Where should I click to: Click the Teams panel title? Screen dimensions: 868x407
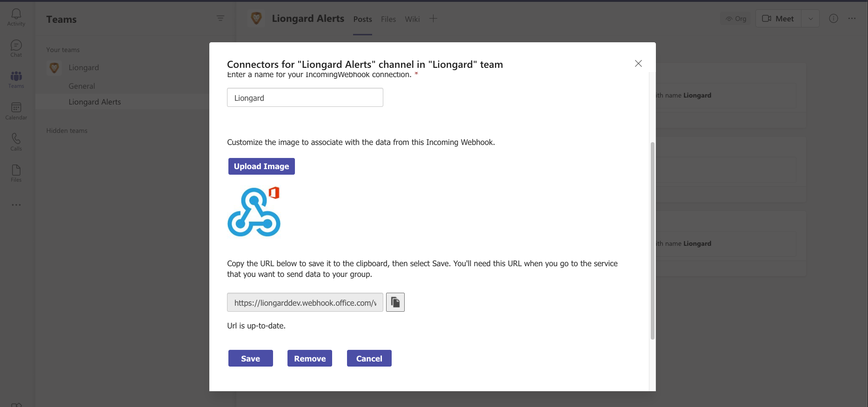[x=61, y=20]
